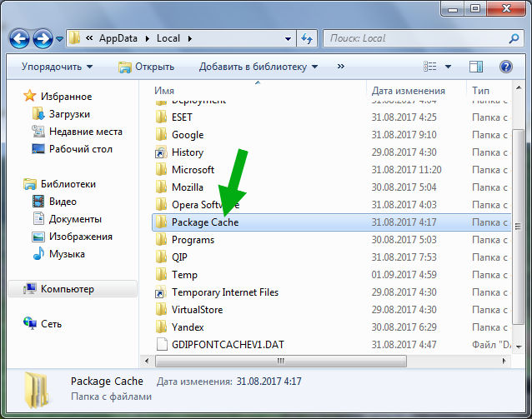Select the VirtualStore folder icon

161,310
